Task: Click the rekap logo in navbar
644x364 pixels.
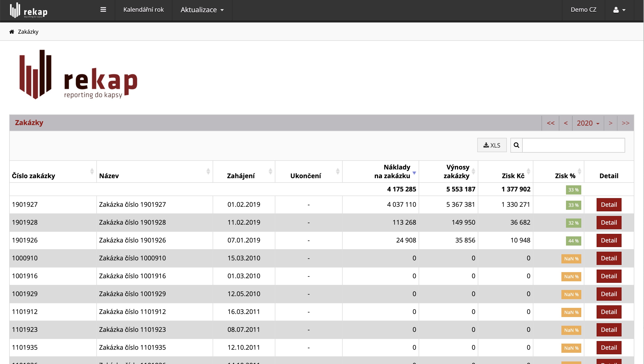Action: (x=29, y=10)
